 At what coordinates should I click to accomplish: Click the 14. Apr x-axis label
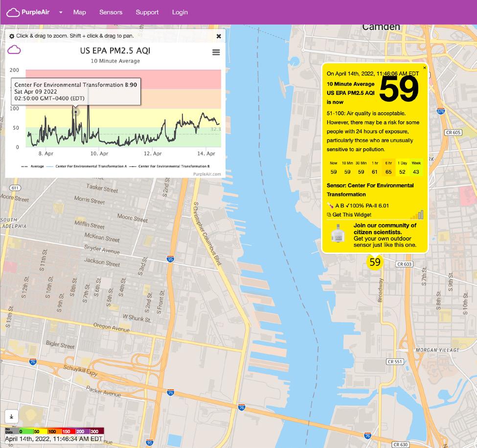point(206,154)
